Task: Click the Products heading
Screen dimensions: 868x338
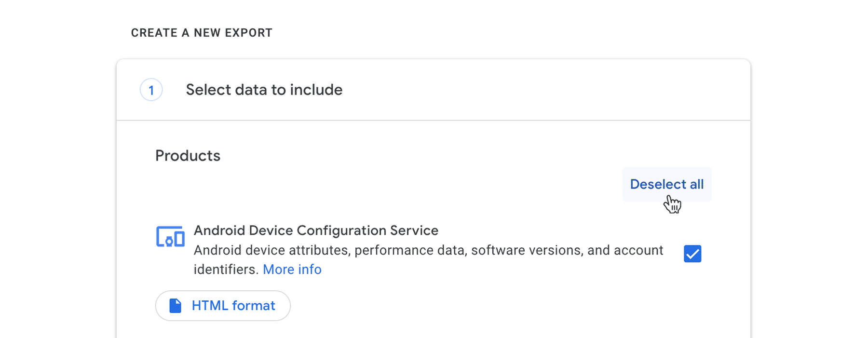Action: [188, 156]
